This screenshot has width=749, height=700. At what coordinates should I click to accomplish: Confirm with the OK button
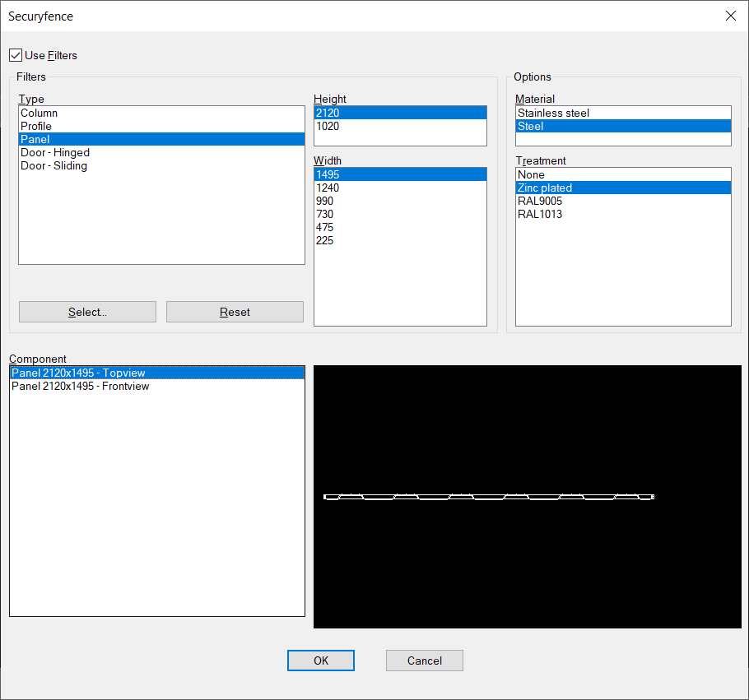click(321, 661)
